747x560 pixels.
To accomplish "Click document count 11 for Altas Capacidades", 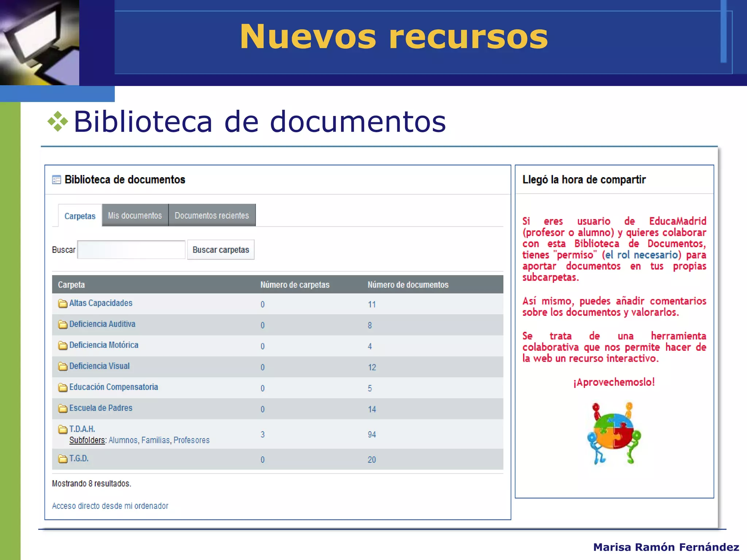I will click(x=372, y=304).
